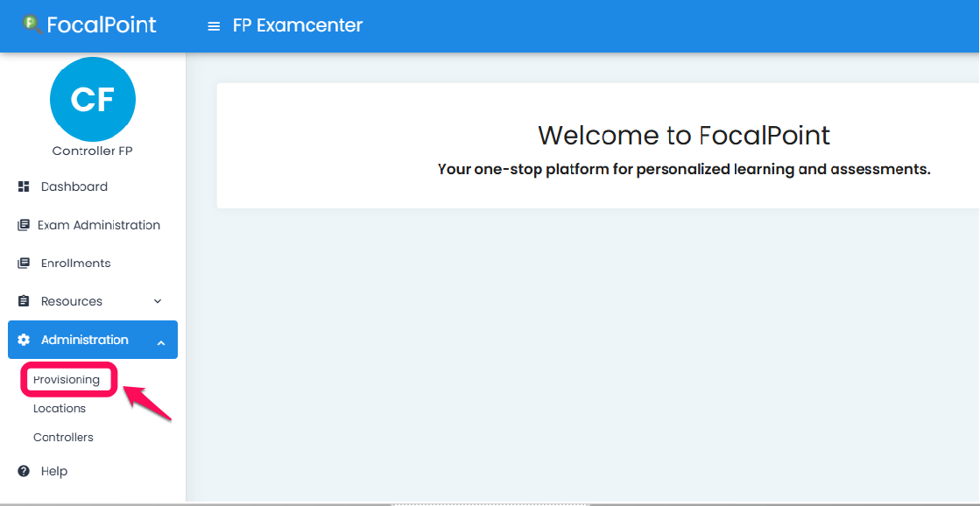Open the Controllers submenu item

tap(63, 438)
